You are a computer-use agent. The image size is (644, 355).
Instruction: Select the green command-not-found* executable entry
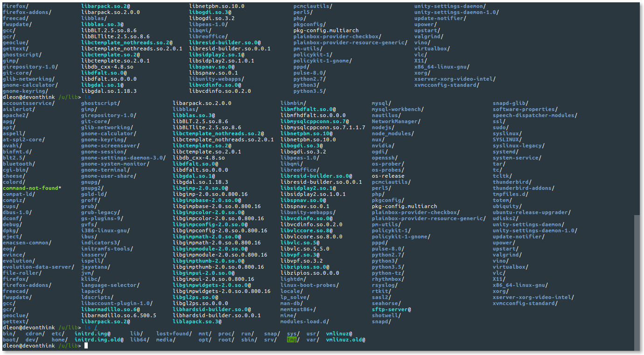pyautogui.click(x=32, y=188)
